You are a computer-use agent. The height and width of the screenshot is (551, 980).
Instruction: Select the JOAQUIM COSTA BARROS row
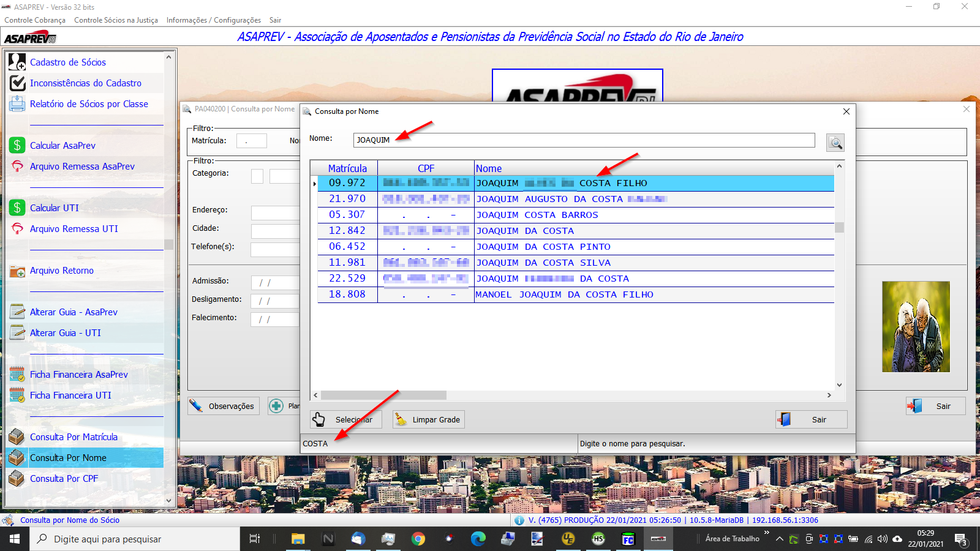coord(576,215)
